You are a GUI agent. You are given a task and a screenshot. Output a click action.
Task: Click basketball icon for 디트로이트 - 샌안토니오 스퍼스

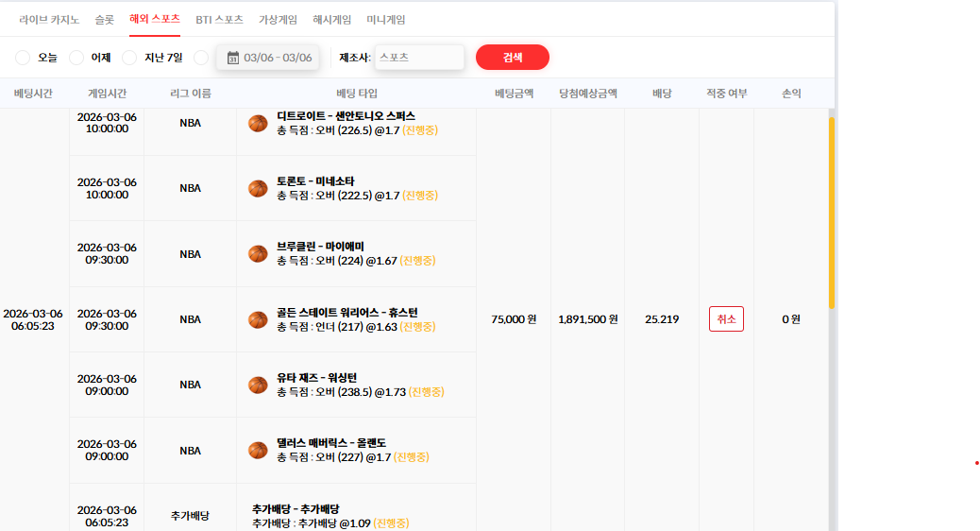[258, 123]
